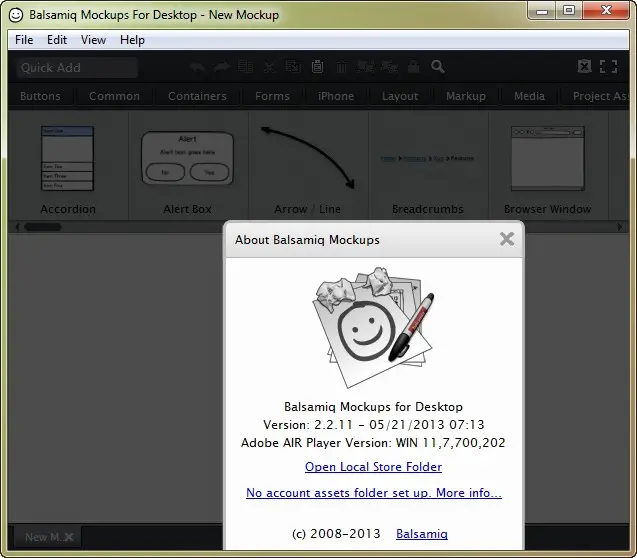Image resolution: width=637 pixels, height=558 pixels.
Task: Select the Project Assets library tab
Action: coord(596,96)
